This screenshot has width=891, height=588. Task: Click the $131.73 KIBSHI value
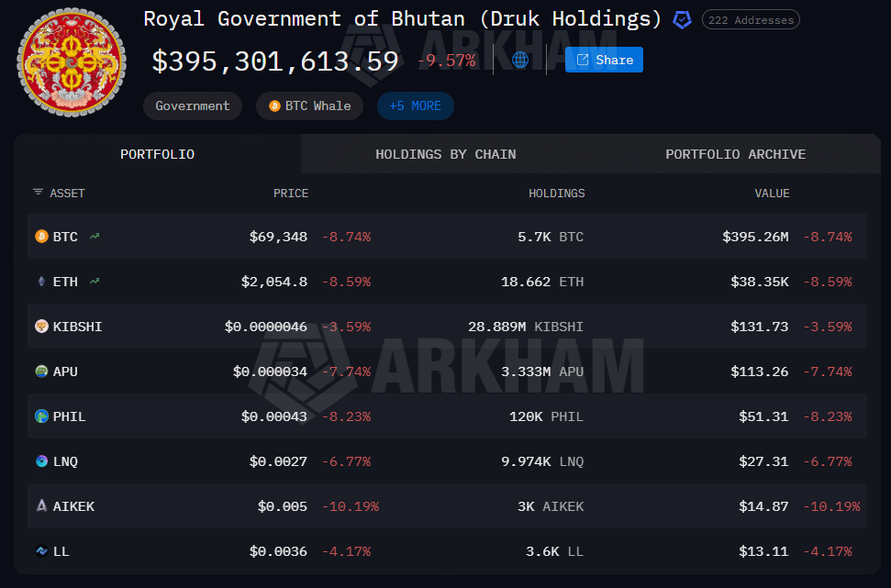760,327
